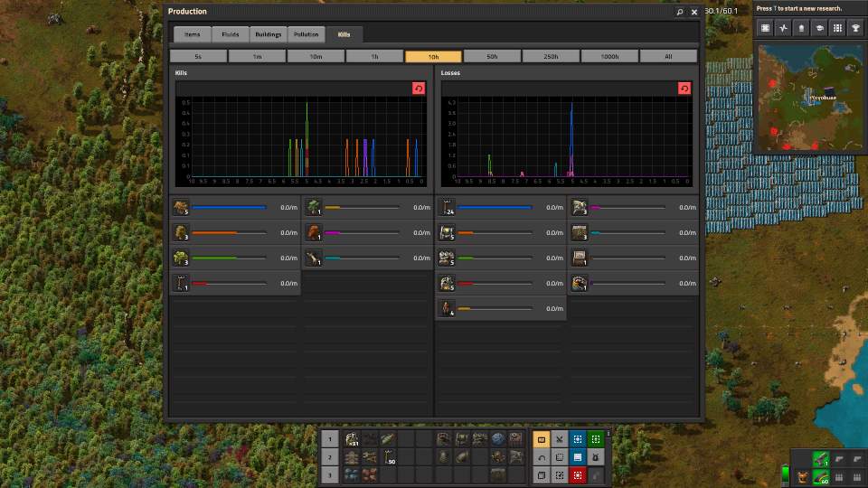This screenshot has width=868, height=488.
Task: Select quickbar row 2 button
Action: [330, 457]
